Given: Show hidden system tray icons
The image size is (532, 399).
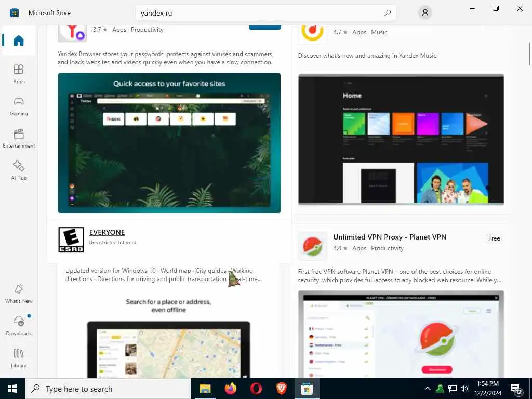Looking at the screenshot, I should (x=428, y=389).
